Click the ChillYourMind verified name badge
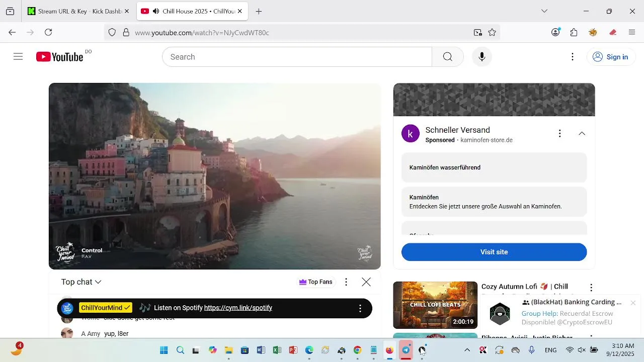 pyautogui.click(x=106, y=308)
